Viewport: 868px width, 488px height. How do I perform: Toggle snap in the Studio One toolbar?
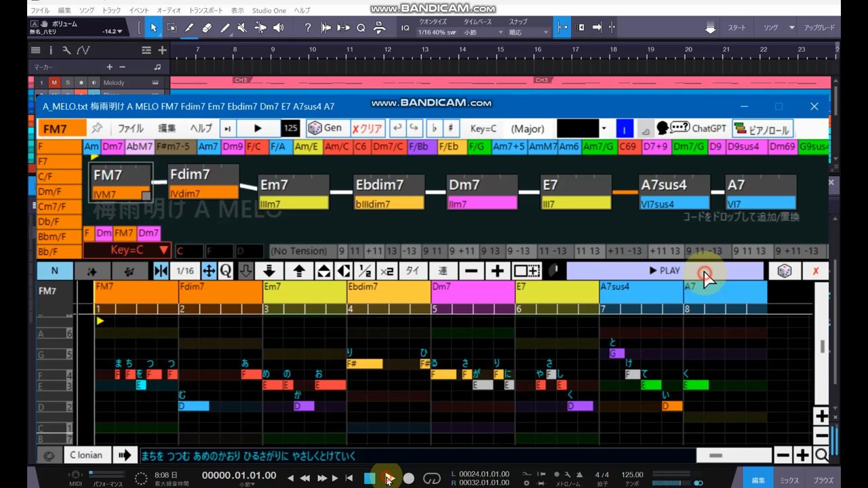point(562,28)
